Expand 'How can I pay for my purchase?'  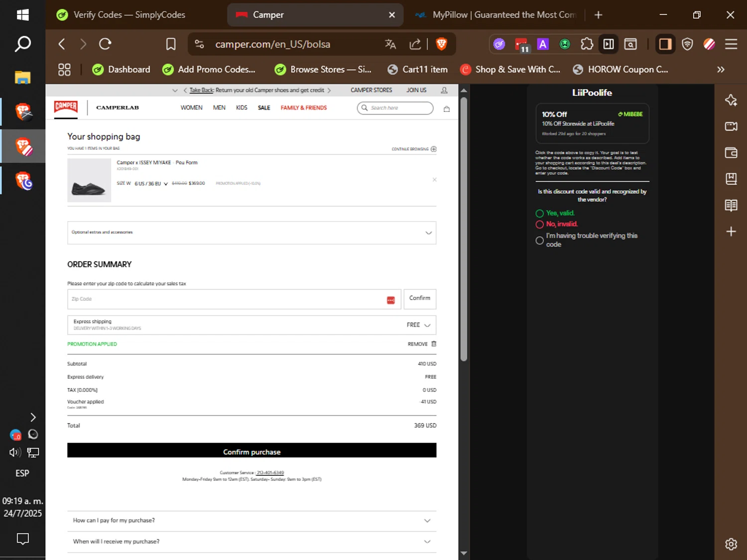251,521
